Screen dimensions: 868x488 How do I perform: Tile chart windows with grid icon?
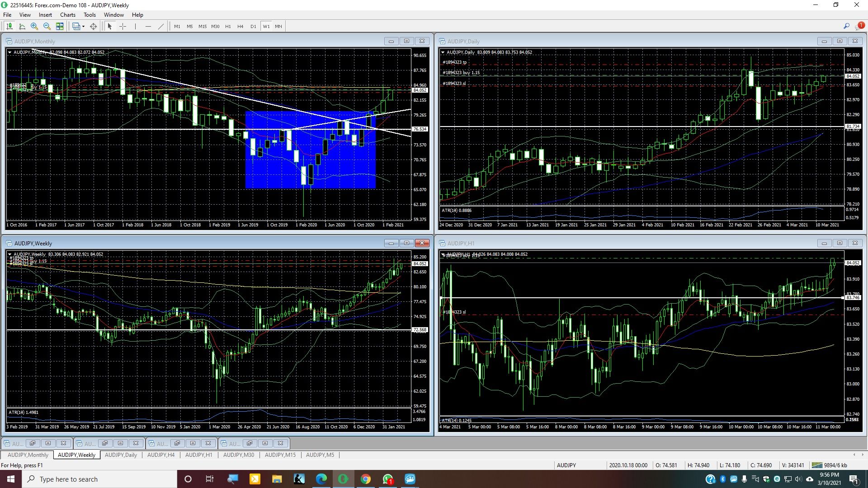(60, 26)
